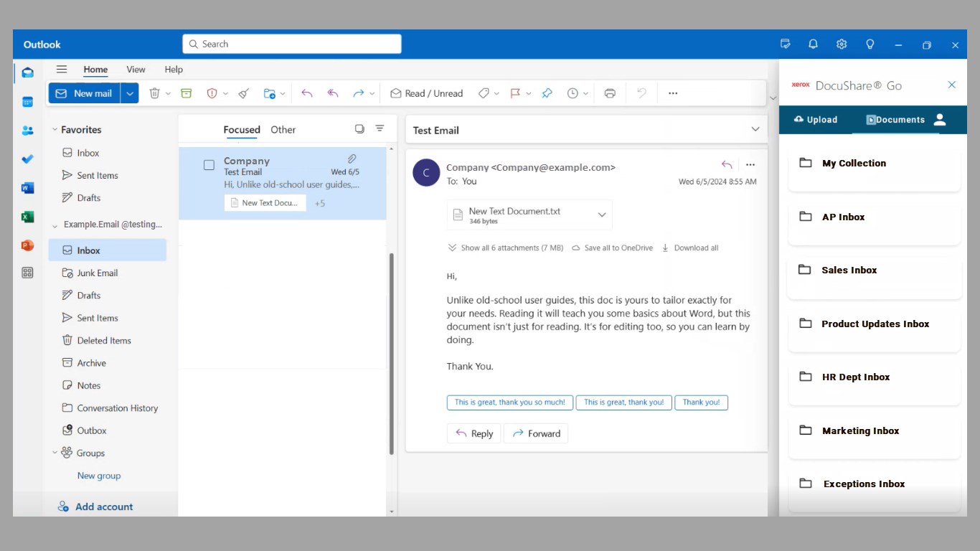This screenshot has height=551, width=980.
Task: Launch Word from the app rail
Action: tap(27, 188)
